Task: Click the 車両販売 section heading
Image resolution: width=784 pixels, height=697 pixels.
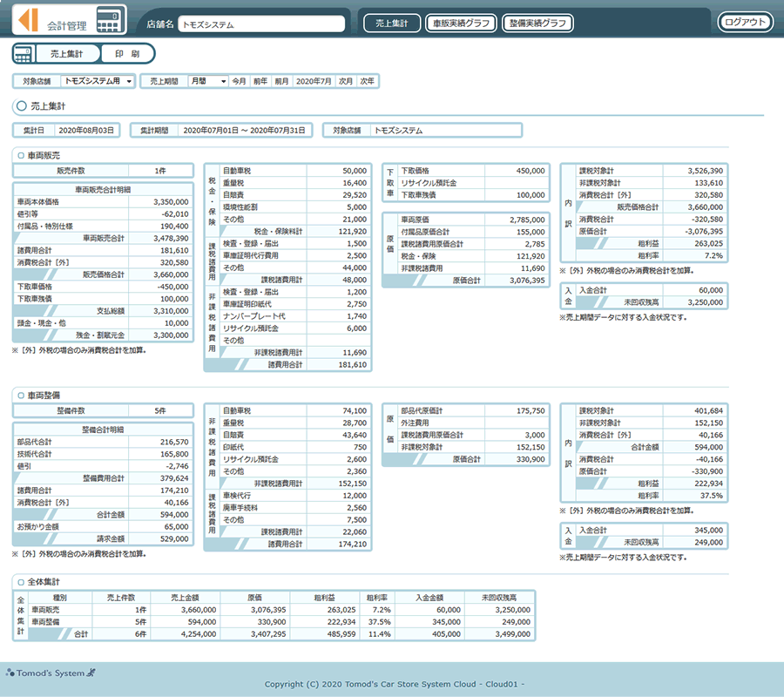Action: (x=44, y=155)
